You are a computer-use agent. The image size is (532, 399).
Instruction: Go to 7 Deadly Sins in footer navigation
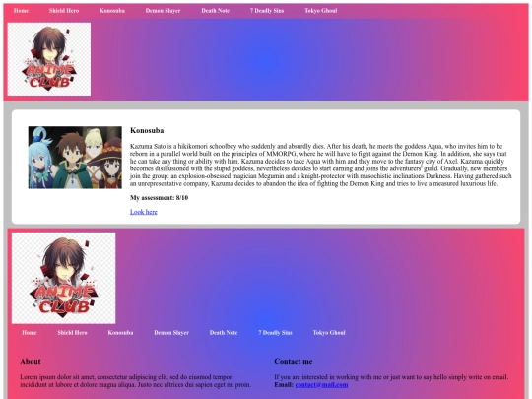coord(275,333)
